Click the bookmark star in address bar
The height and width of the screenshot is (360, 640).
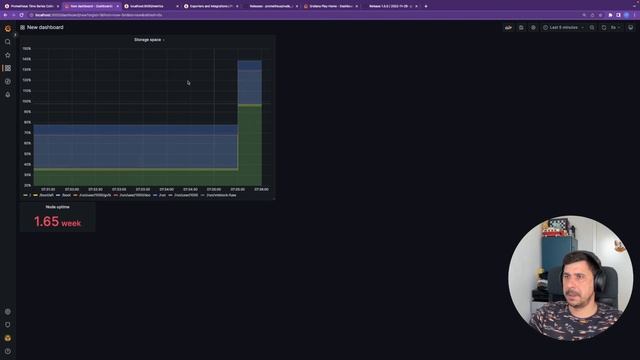[x=600, y=15]
